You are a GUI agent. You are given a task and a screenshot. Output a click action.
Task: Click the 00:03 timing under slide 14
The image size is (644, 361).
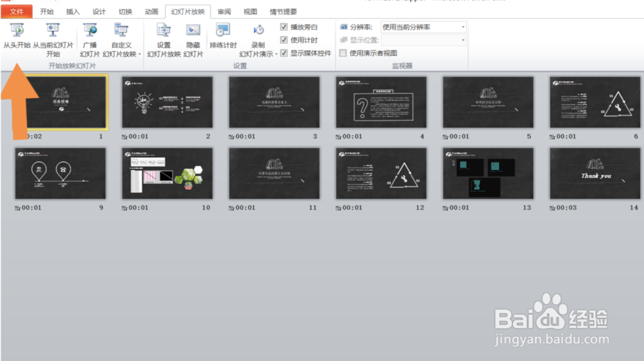coord(566,208)
